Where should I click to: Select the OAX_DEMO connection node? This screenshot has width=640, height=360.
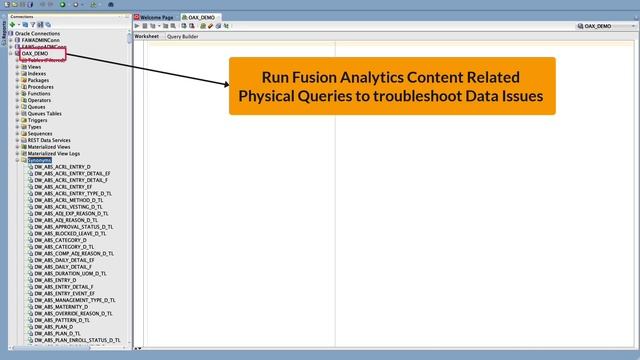pos(35,53)
